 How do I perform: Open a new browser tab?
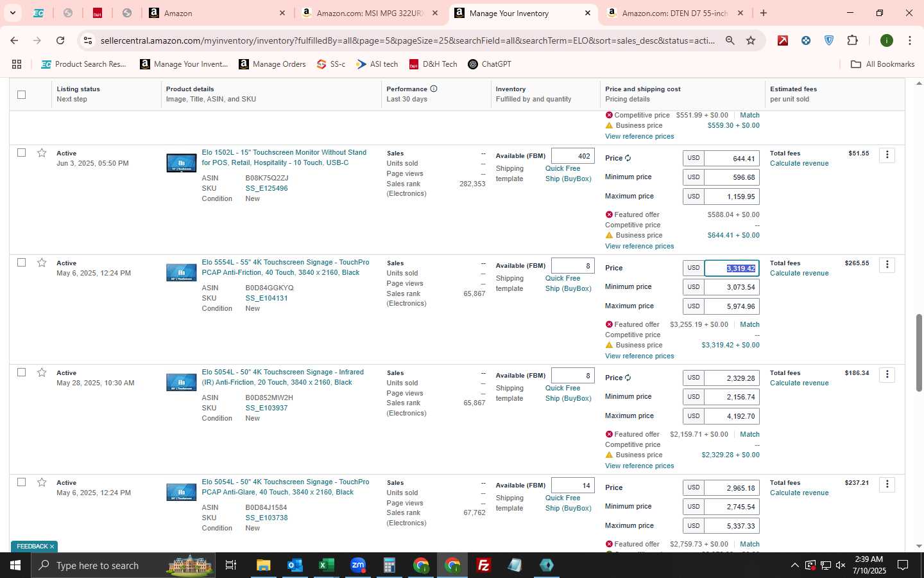(764, 13)
